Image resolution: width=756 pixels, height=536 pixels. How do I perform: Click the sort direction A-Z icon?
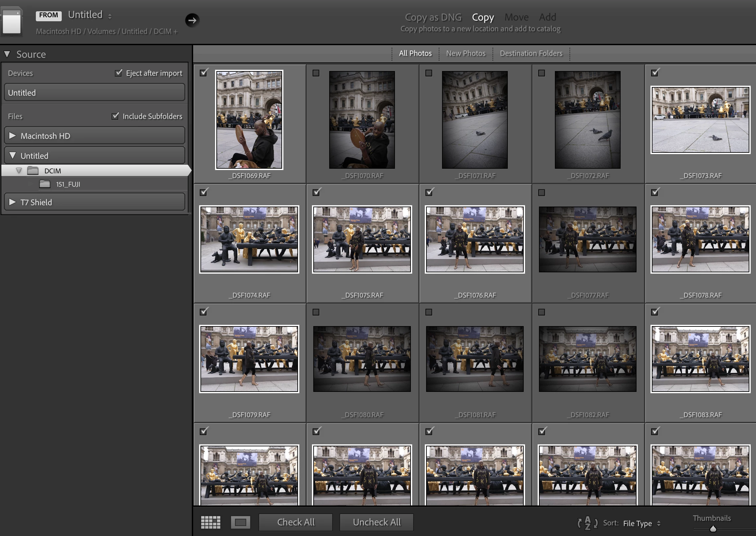(587, 523)
